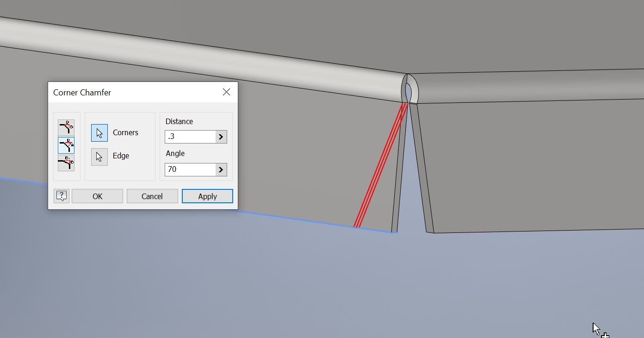The width and height of the screenshot is (644, 338).
Task: Choose the Distance and Angle chamfer icon
Action: [66, 145]
